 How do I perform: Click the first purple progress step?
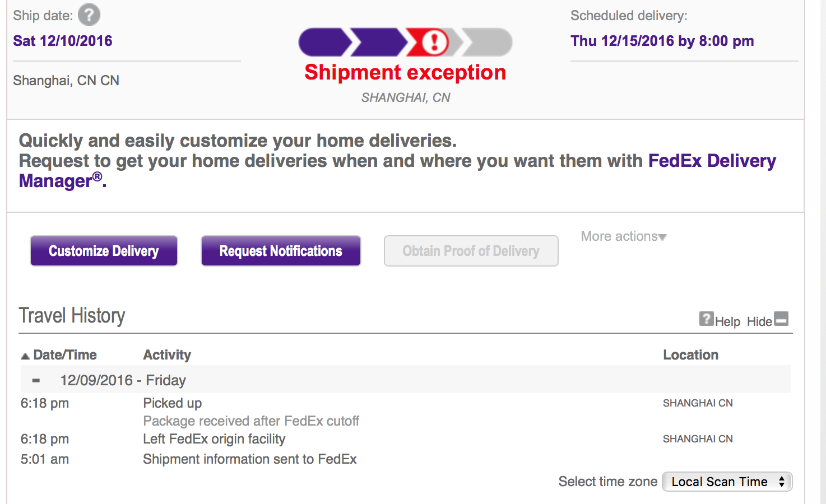click(324, 42)
